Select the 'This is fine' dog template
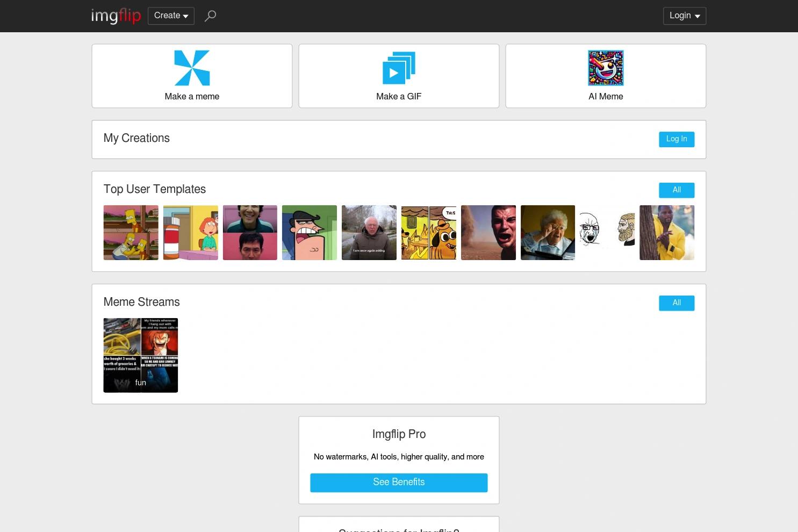Screen dimensions: 798x532 (429, 233)
